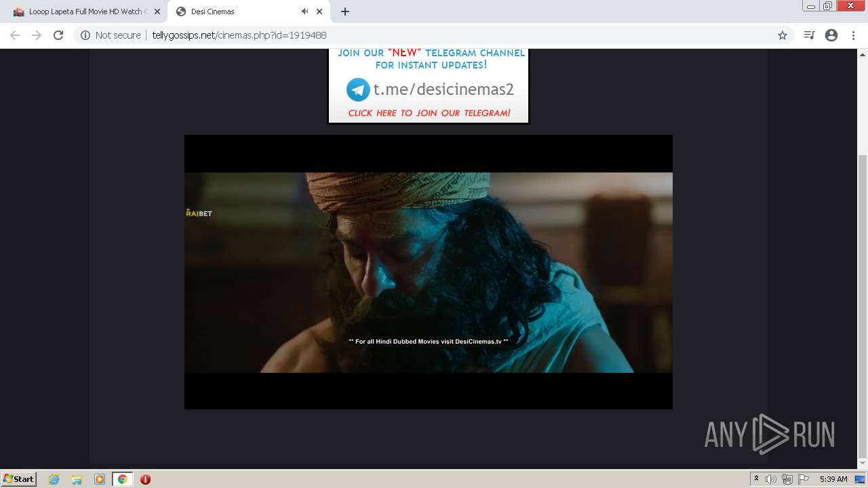868x488 pixels.
Task: Open the red Opera taskbar icon
Action: [145, 479]
